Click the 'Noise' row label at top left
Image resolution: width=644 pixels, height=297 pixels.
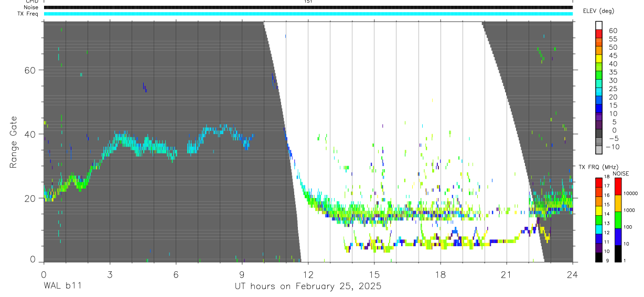31,7
